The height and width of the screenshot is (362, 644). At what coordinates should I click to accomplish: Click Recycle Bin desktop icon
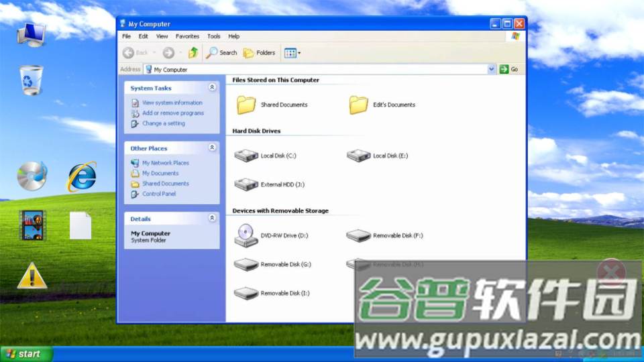click(x=31, y=80)
